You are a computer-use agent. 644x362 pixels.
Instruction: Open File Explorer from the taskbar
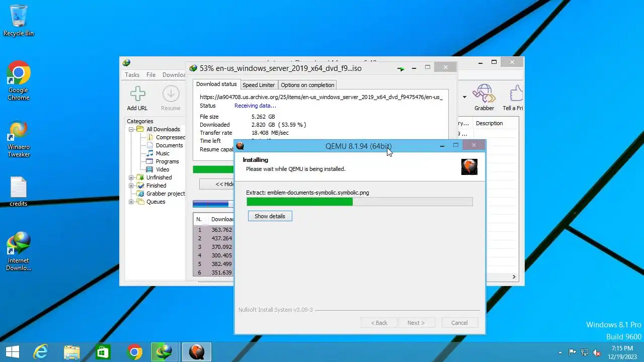pos(71,352)
